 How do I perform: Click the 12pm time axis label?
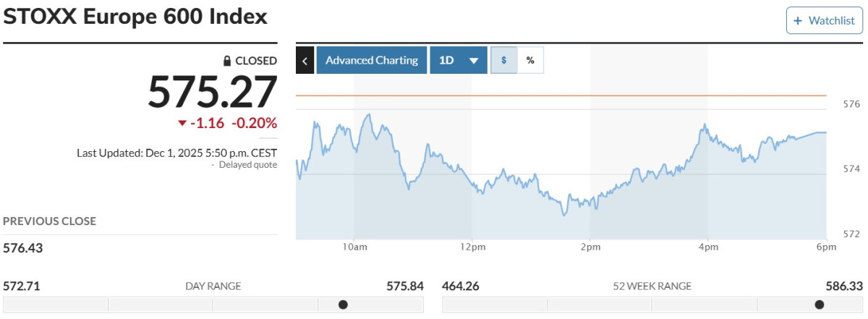click(472, 247)
